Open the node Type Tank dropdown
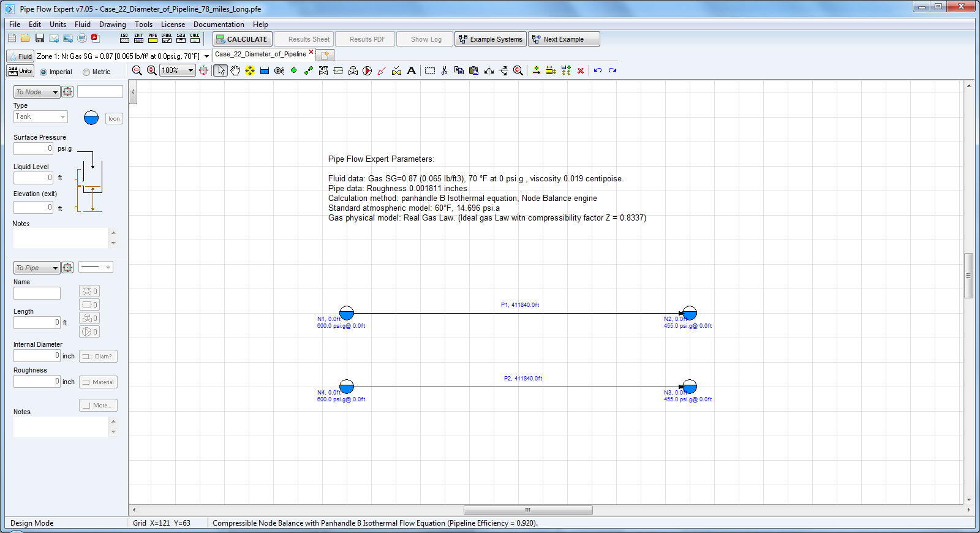The image size is (980, 533). pyautogui.click(x=40, y=116)
